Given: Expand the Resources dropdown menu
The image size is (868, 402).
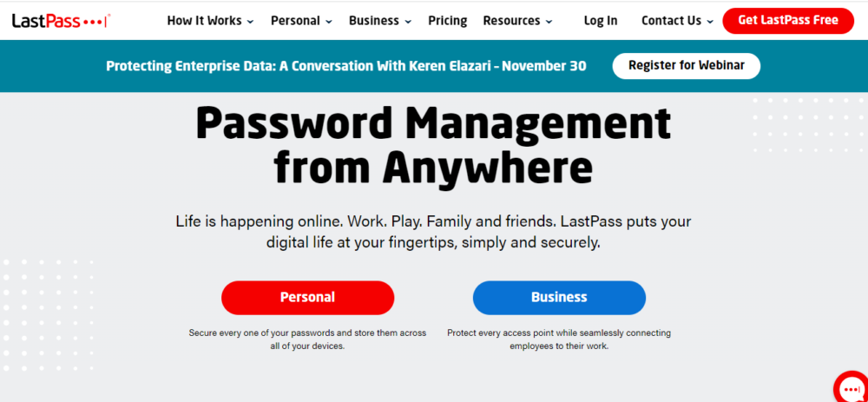Looking at the screenshot, I should (x=516, y=21).
